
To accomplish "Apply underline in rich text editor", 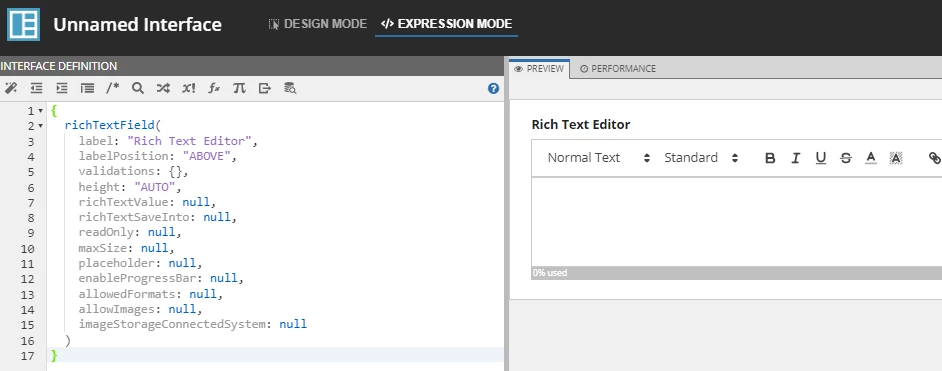I will (821, 158).
